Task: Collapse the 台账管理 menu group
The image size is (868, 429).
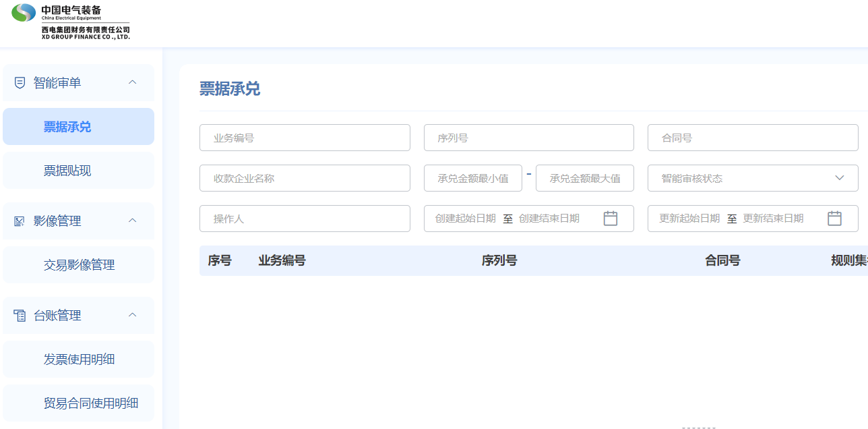Action: tap(133, 315)
